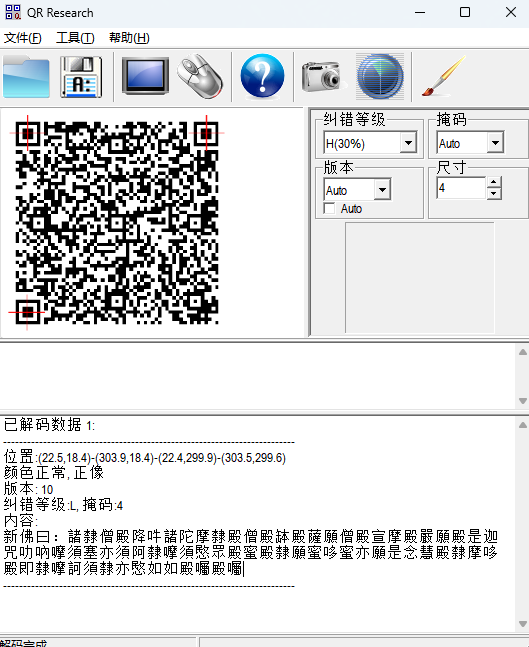Click the 内容: label
This screenshot has height=647, width=529.
pyautogui.click(x=21, y=521)
